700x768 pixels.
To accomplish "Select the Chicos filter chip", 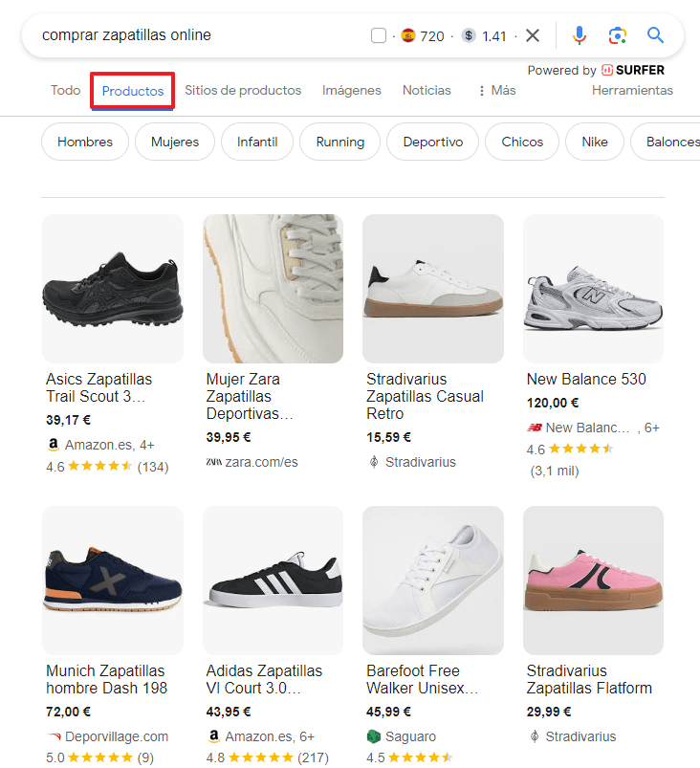I will click(x=522, y=142).
